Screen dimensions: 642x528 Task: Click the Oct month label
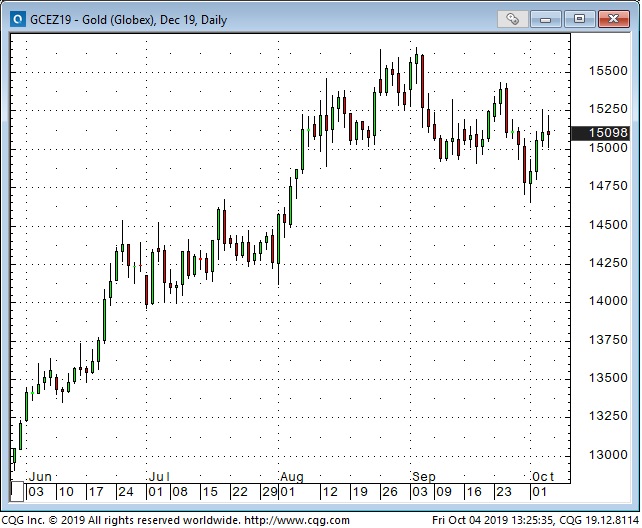(543, 477)
